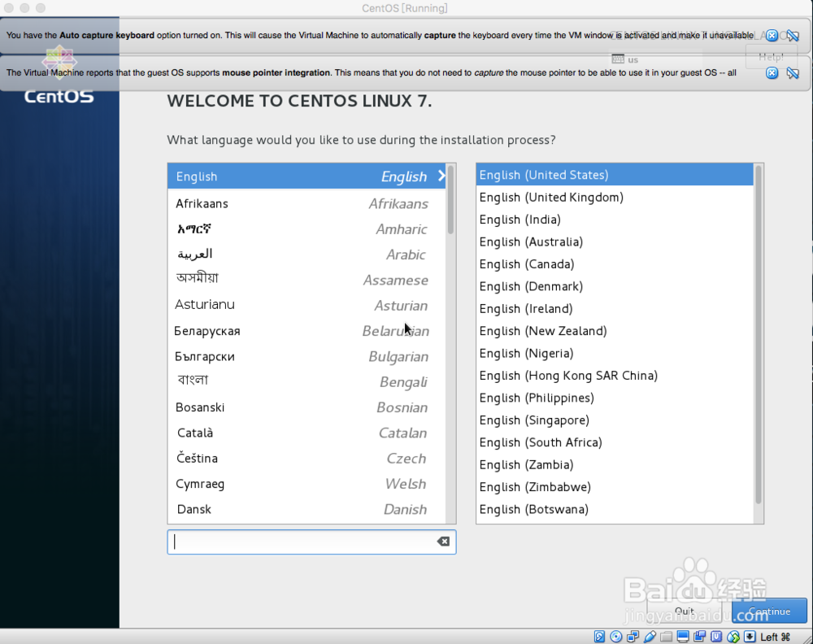Select Cymraeg (Welsh) language row
The image size is (813, 644).
(x=307, y=483)
